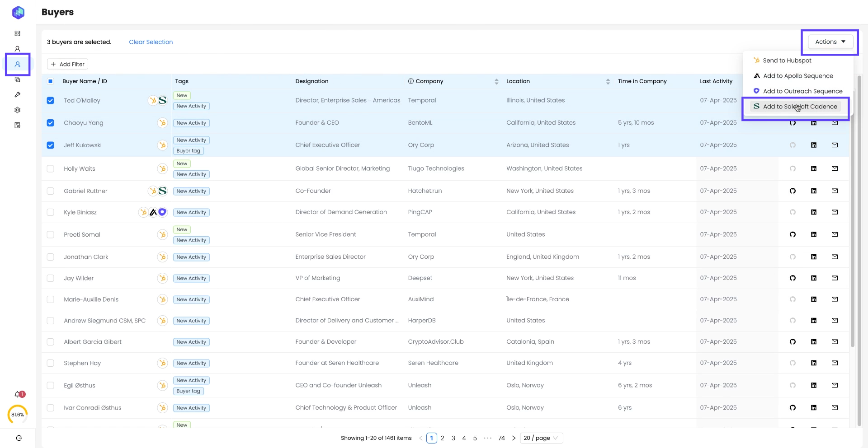The image size is (868, 448).
Task: Click the Add Filter button
Action: coord(67,64)
